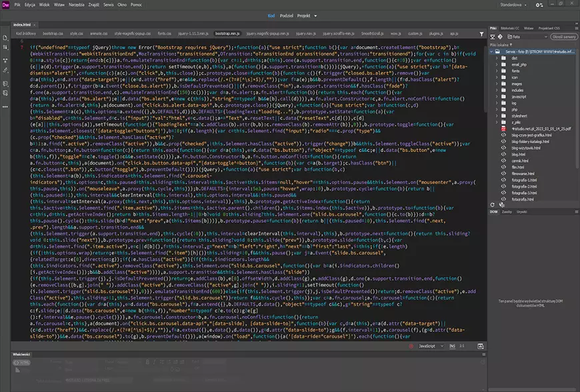The image size is (580, 392).
Task: Switch to Podziel view
Action: 286,16
